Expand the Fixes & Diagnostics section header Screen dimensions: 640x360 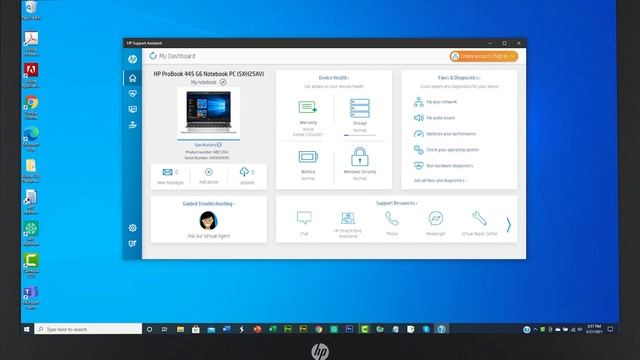459,78
